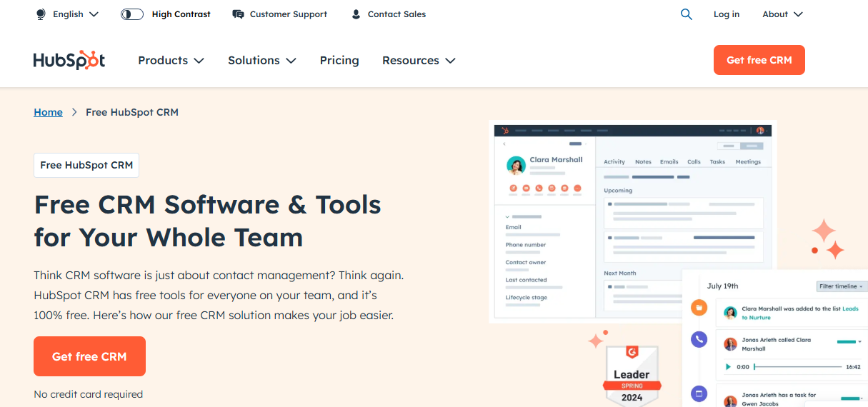Click Clara Marshall's avatar in the timeline entry
Image resolution: width=868 pixels, height=407 pixels.
pyautogui.click(x=730, y=313)
